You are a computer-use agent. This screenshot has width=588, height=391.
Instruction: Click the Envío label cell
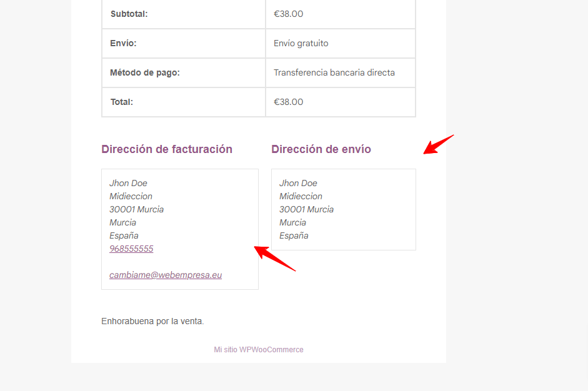pyautogui.click(x=183, y=44)
